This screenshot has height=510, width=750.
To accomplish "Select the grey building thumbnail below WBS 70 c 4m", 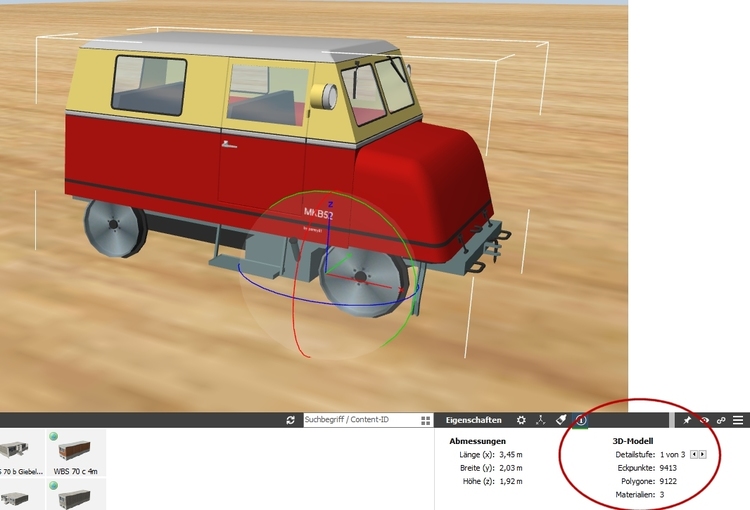I will 76,495.
